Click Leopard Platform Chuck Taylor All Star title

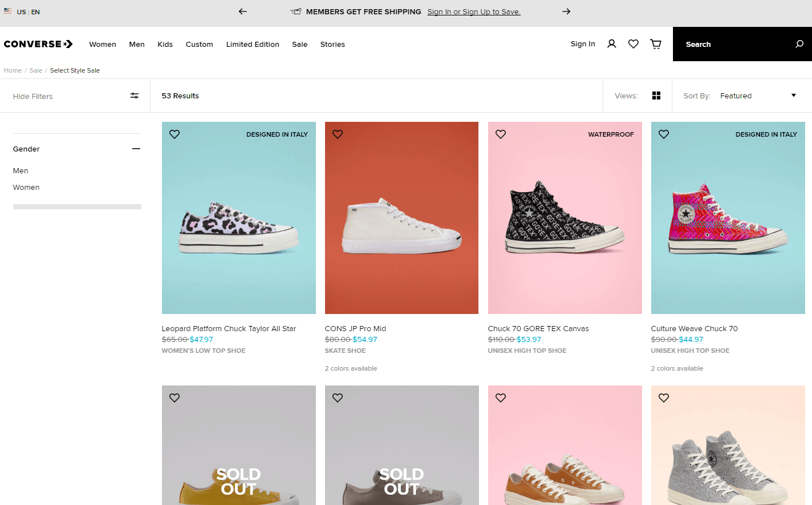pos(229,328)
